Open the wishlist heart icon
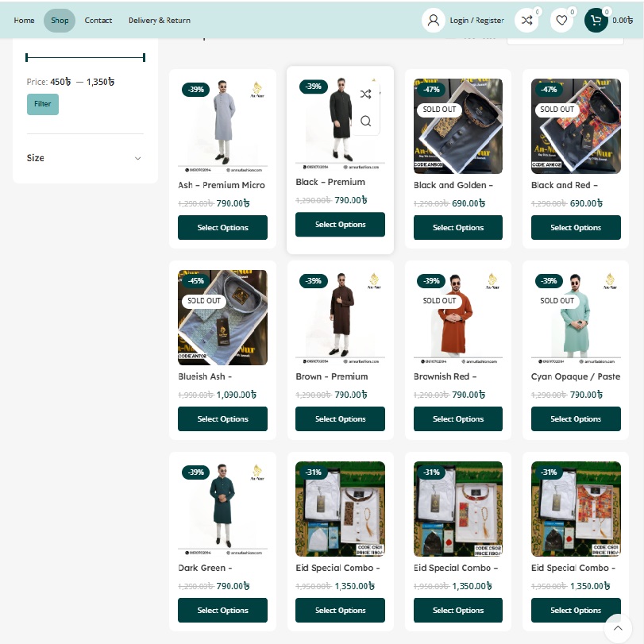This screenshot has height=644, width=644. tap(561, 21)
